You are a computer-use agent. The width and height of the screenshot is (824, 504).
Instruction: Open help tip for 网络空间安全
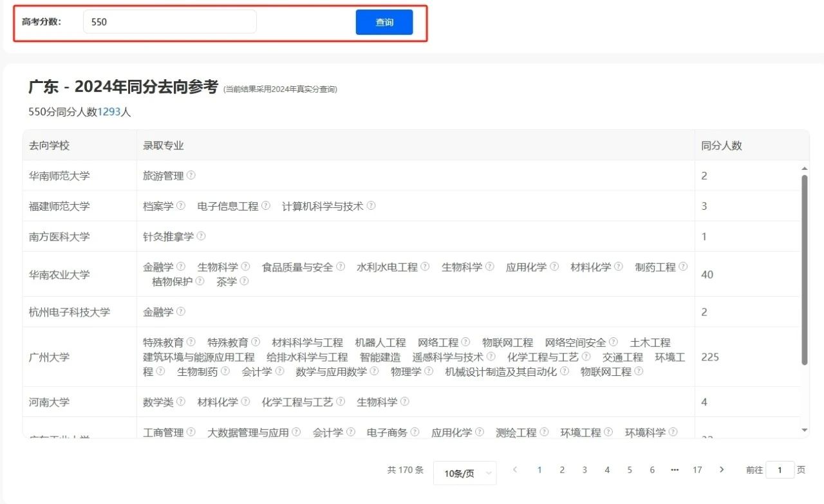[612, 341]
